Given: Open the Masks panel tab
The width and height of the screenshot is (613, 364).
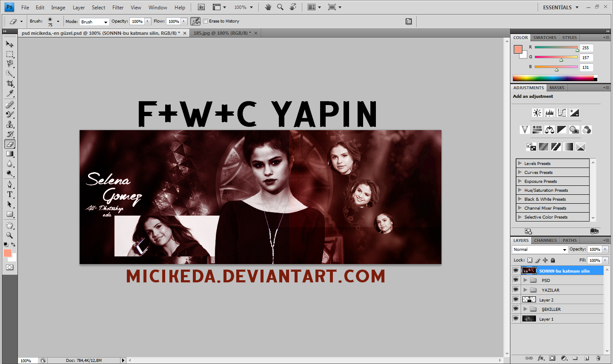Looking at the screenshot, I should (557, 88).
